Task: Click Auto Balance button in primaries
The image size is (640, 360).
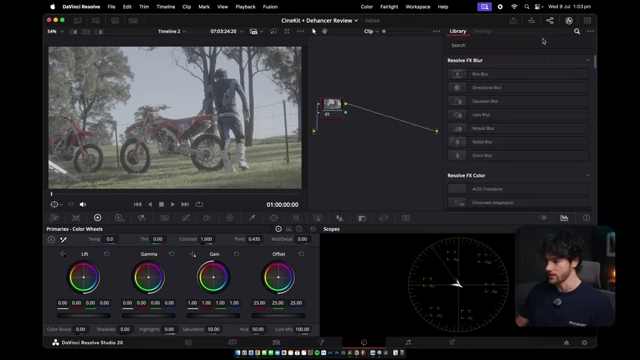Action: point(51,240)
